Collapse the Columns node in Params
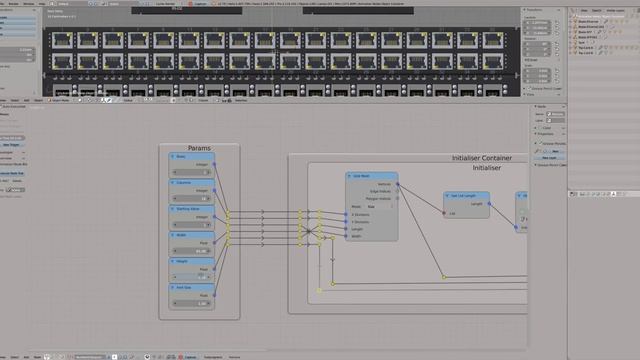 tap(172, 182)
